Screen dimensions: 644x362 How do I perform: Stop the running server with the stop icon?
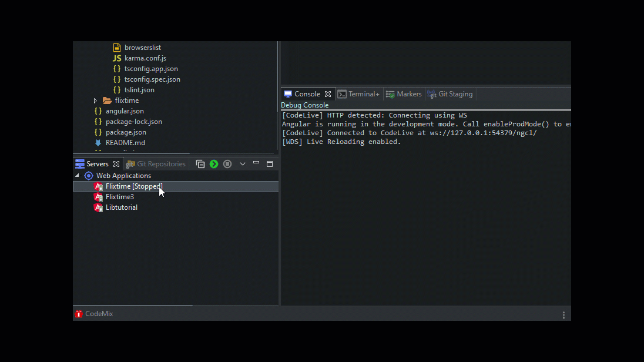coord(227,164)
